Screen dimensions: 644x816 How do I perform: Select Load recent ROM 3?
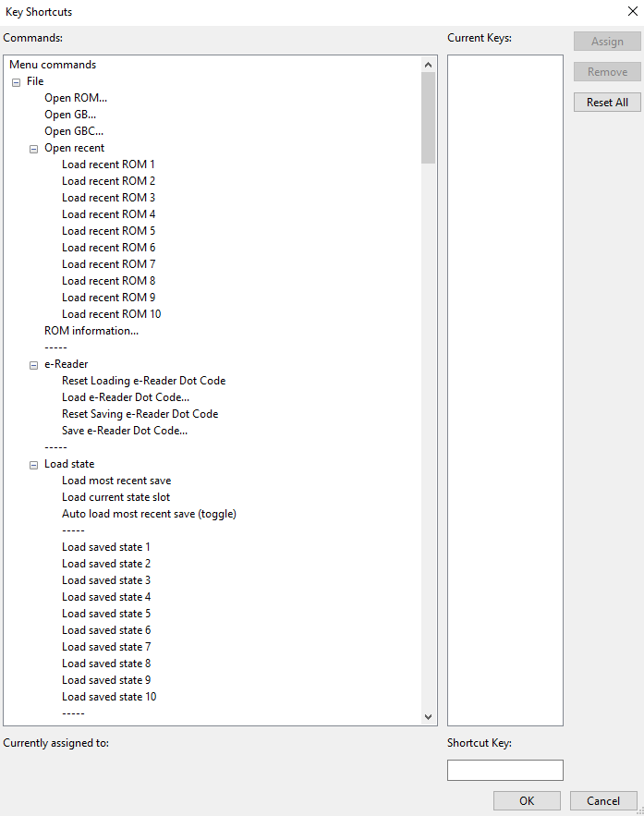coord(108,198)
